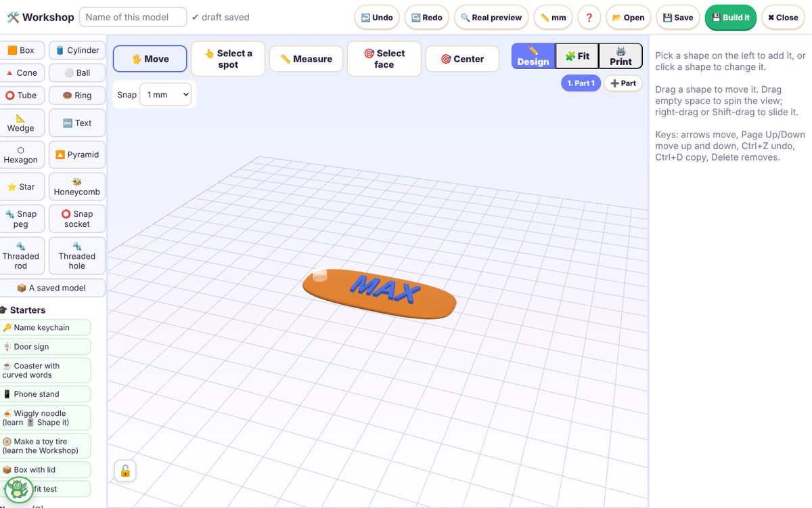Load the Phone stand starter

pyautogui.click(x=45, y=394)
